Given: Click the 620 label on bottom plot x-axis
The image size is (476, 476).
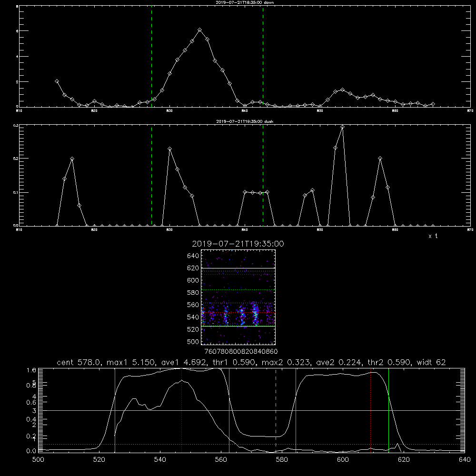Looking at the screenshot, I should (404, 460).
